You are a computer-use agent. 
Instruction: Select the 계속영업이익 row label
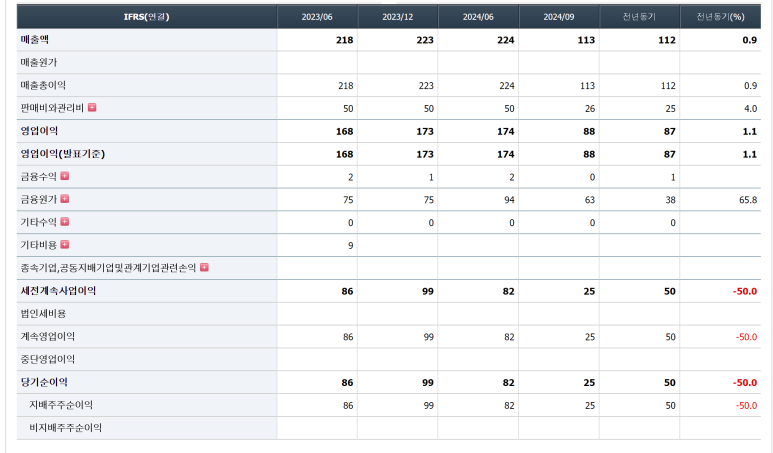pyautogui.click(x=48, y=336)
